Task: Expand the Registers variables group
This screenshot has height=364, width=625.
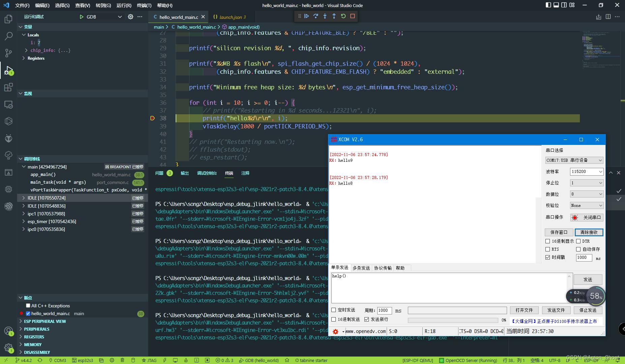Action: 24,58
